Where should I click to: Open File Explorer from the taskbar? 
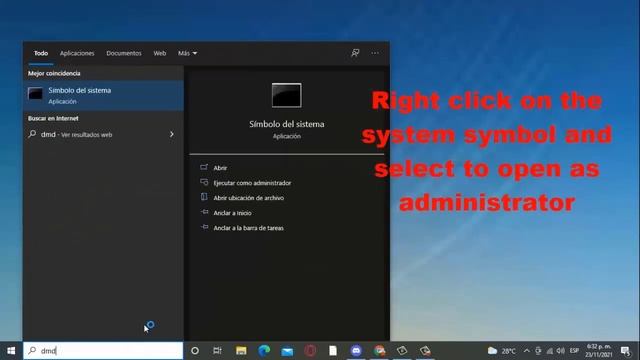tap(241, 351)
